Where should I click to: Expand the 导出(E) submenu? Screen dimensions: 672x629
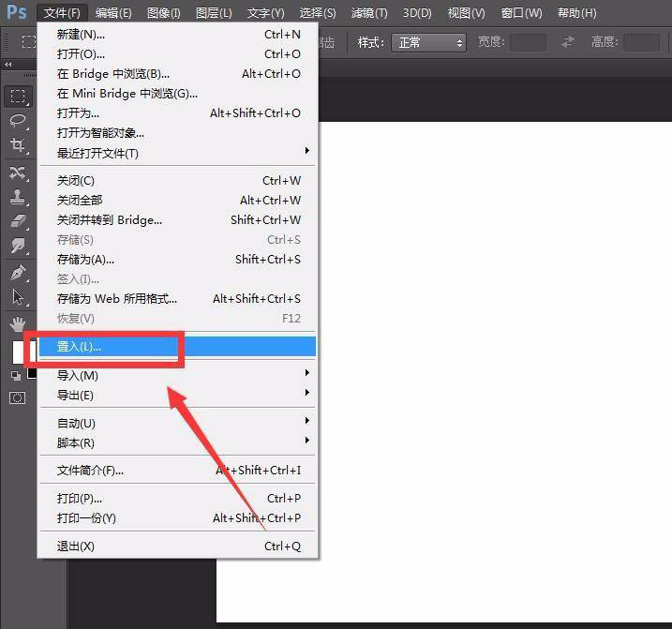[x=177, y=395]
